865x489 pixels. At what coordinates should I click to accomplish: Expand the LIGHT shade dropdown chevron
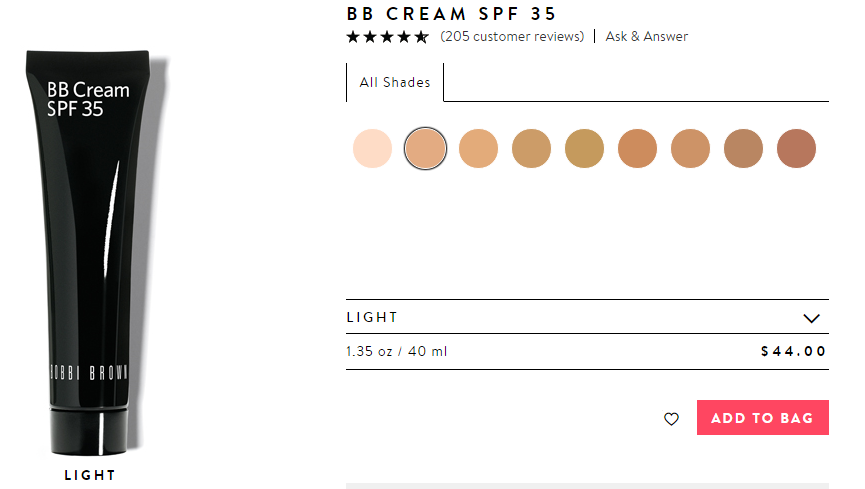pos(811,318)
